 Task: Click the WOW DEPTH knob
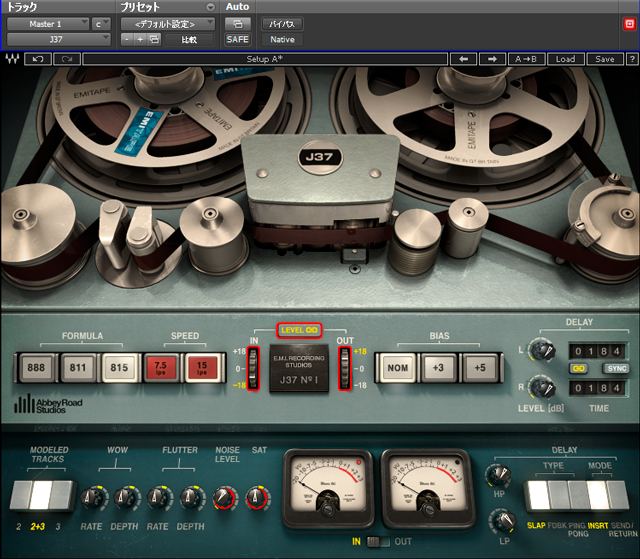pyautogui.click(x=124, y=497)
